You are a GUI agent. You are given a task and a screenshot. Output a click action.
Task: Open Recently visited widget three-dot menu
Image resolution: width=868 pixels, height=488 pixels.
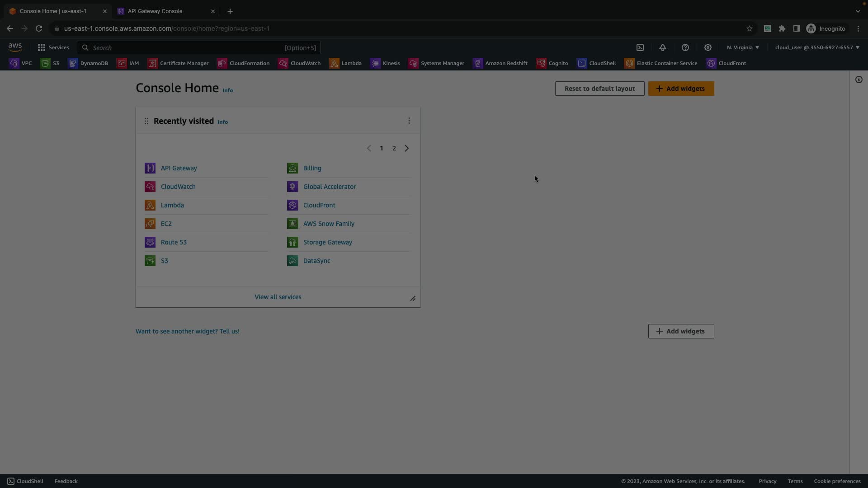click(409, 121)
